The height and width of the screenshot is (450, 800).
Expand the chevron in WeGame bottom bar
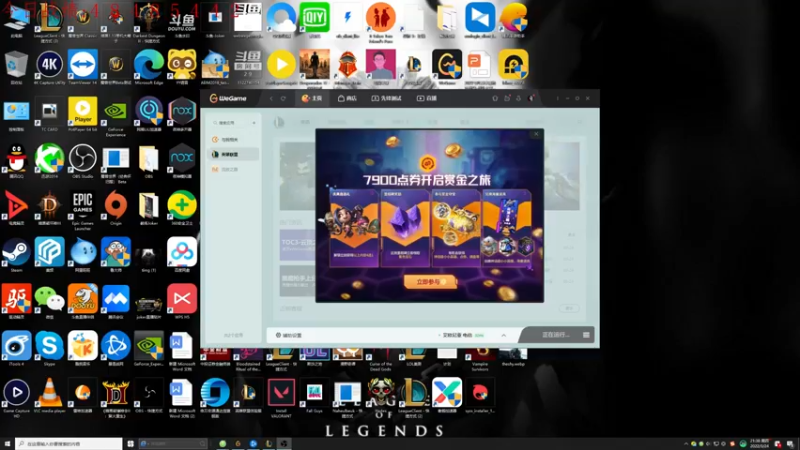(x=504, y=335)
